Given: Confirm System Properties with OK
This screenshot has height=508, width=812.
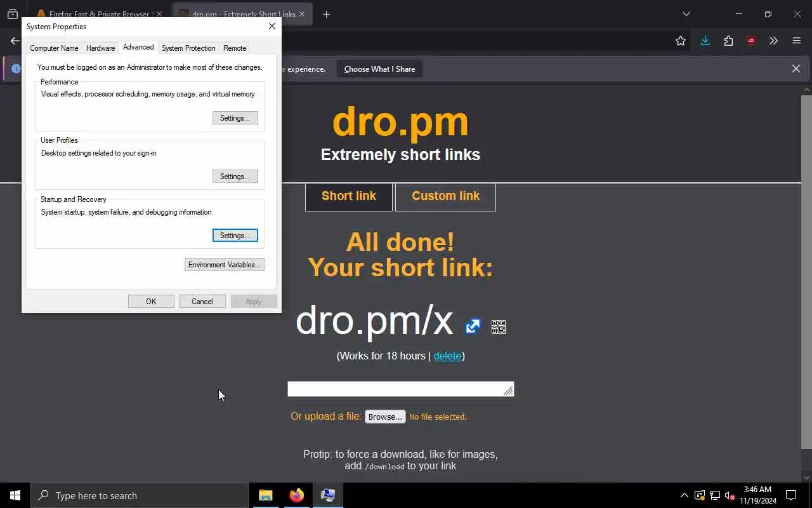Looking at the screenshot, I should 151,302.
